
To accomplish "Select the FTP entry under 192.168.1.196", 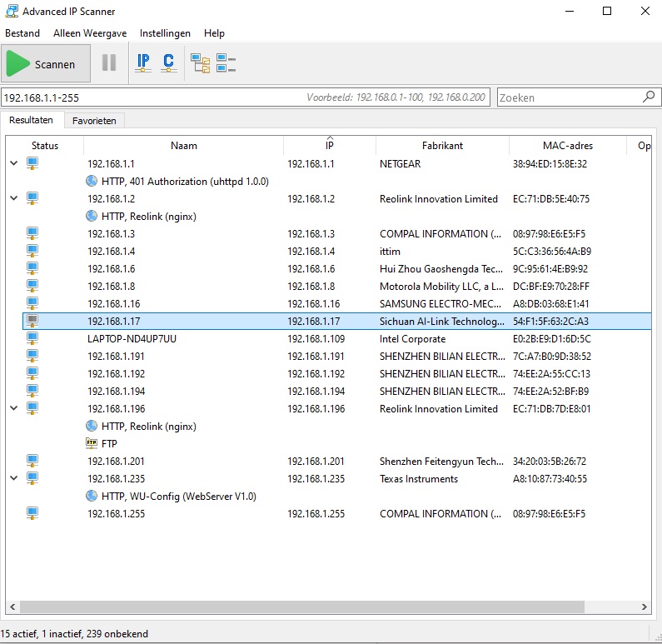I will [109, 444].
